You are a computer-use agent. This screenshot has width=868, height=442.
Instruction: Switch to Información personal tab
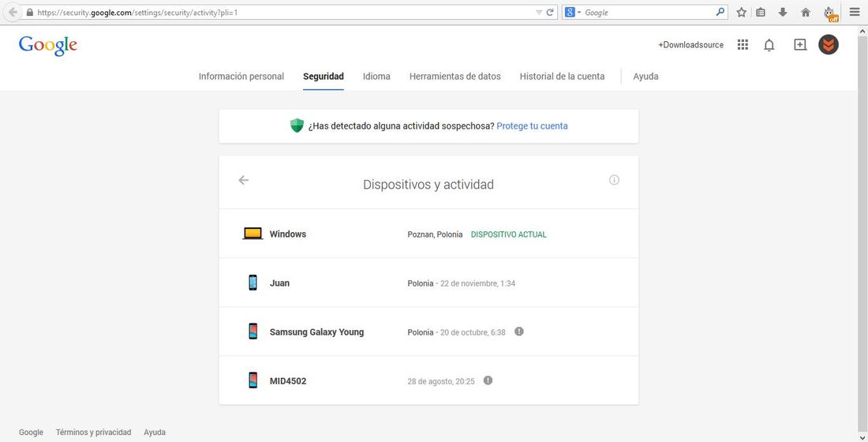[x=241, y=77]
